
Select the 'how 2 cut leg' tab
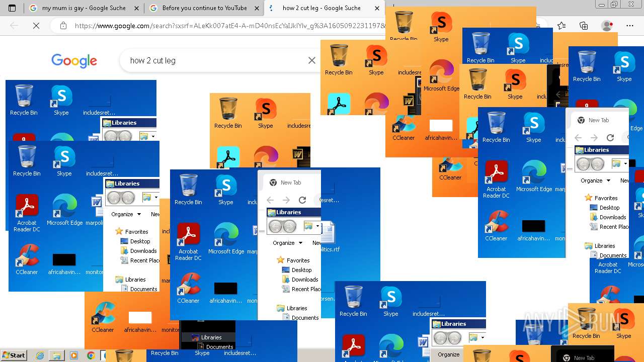coord(321,8)
